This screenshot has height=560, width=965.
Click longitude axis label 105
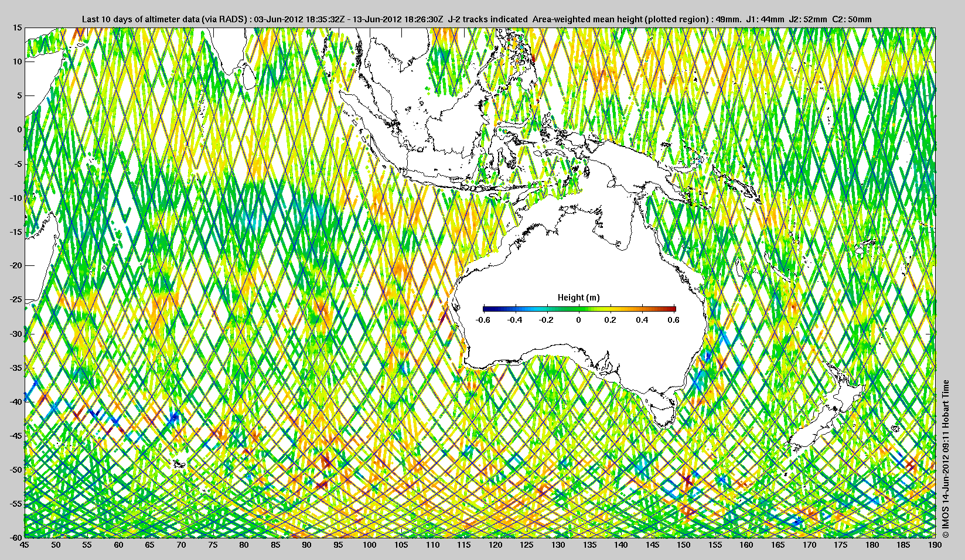[401, 545]
